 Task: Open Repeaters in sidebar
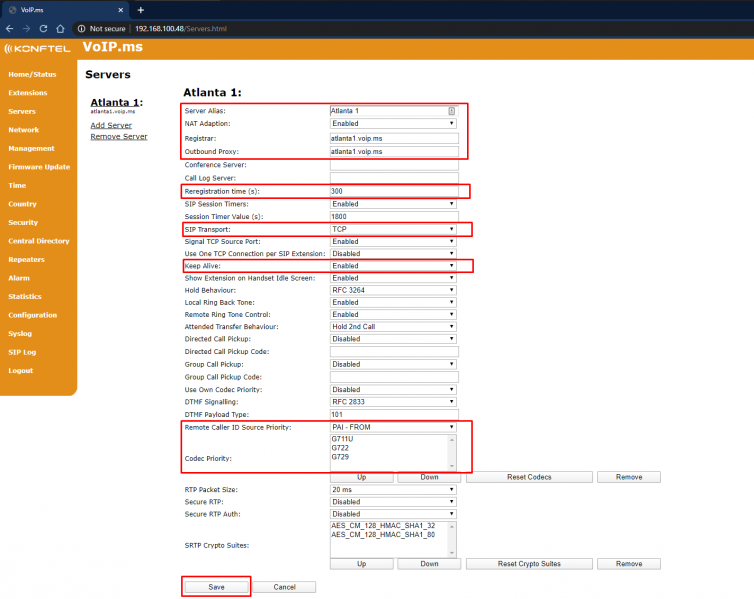coord(26,260)
